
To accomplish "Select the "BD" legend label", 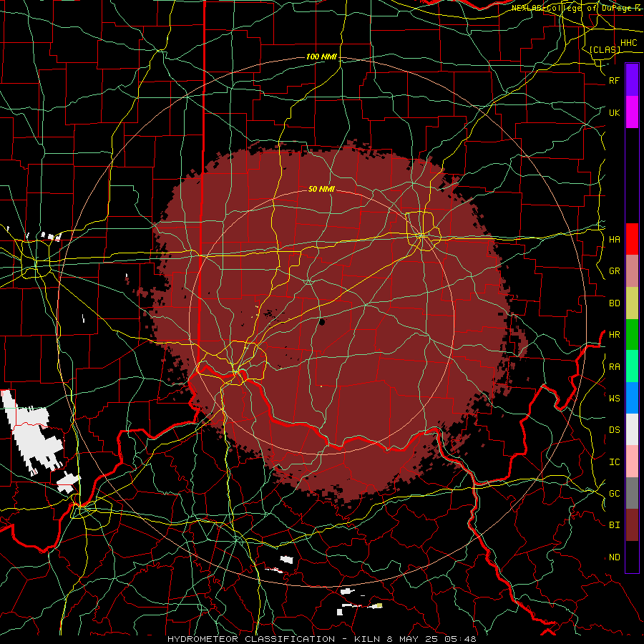I will pos(614,303).
